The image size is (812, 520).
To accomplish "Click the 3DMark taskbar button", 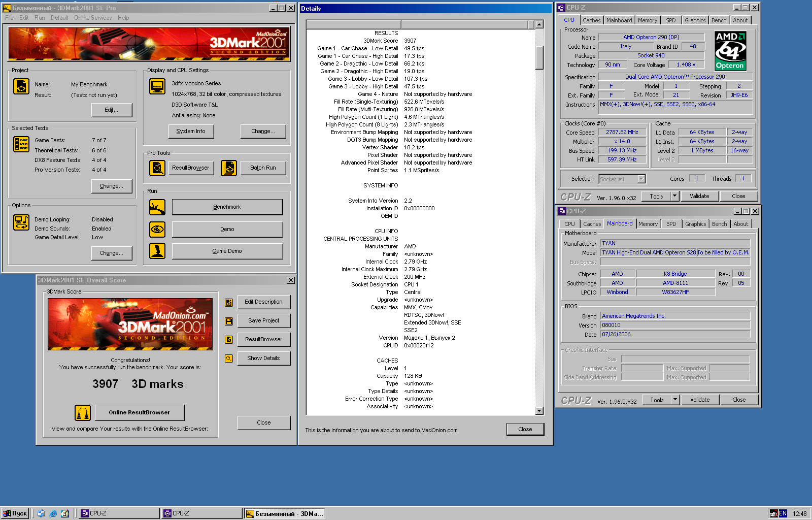I will click(x=284, y=513).
